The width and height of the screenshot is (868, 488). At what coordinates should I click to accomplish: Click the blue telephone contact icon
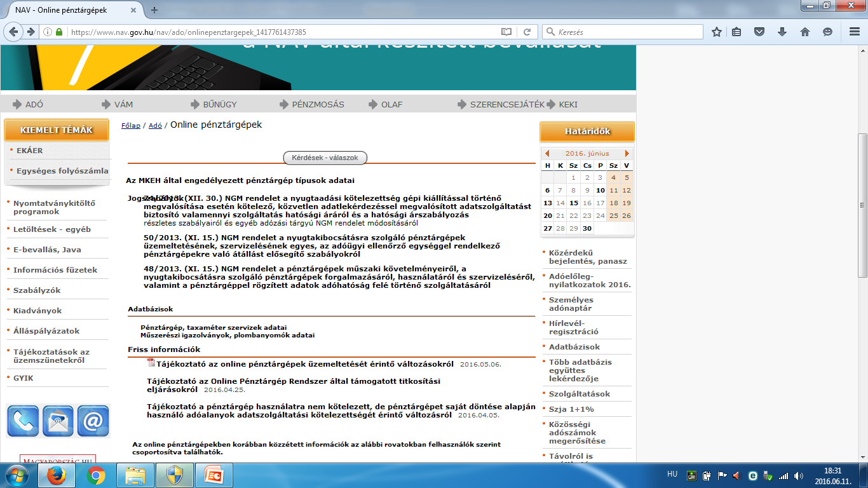(x=23, y=421)
